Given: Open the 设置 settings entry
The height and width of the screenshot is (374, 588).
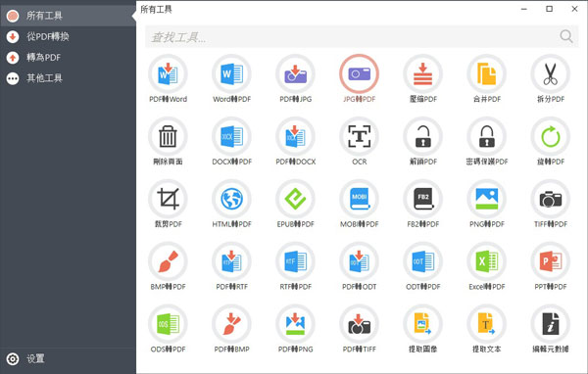Looking at the screenshot, I should 68,359.
